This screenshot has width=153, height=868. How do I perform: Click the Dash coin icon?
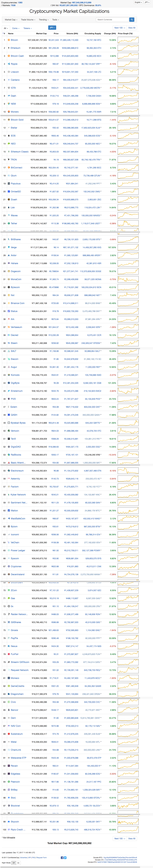pos(9,96)
